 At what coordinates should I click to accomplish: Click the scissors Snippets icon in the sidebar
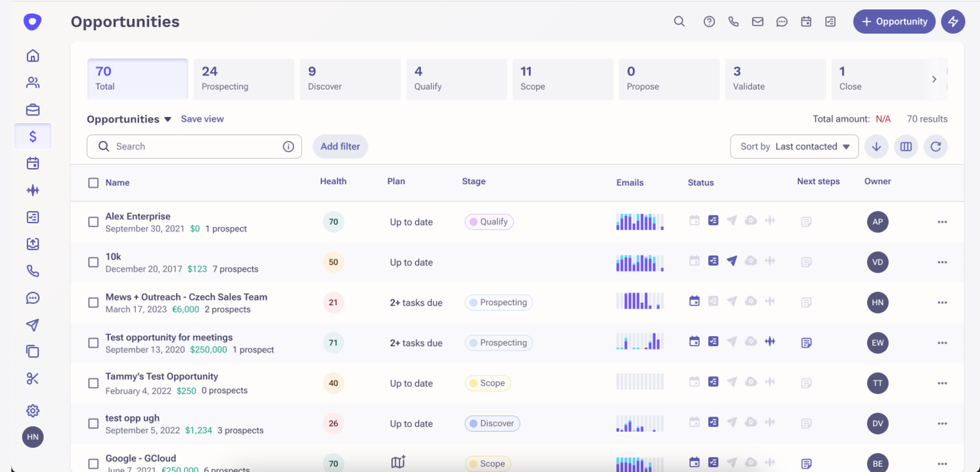(x=33, y=378)
